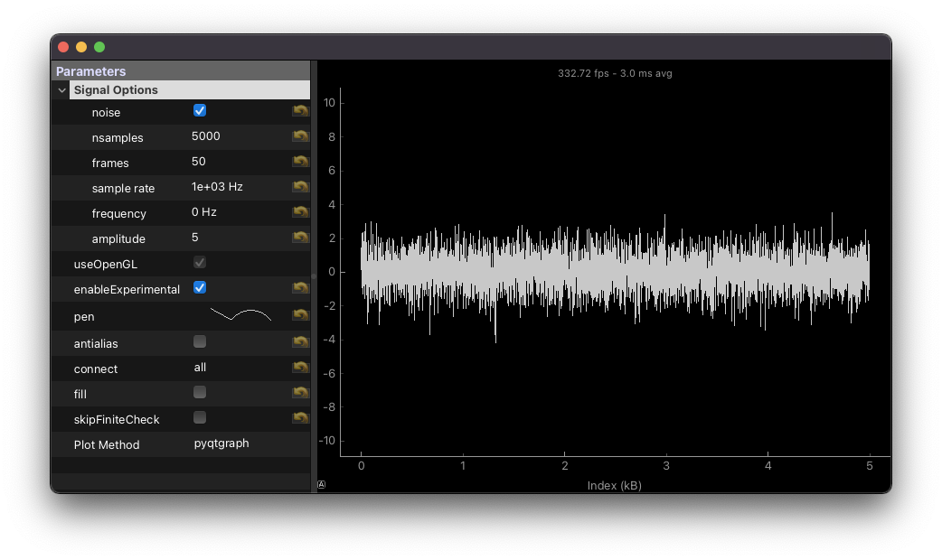Reset skipFiniteCheck to its default
This screenshot has height=560, width=942.
(x=299, y=416)
